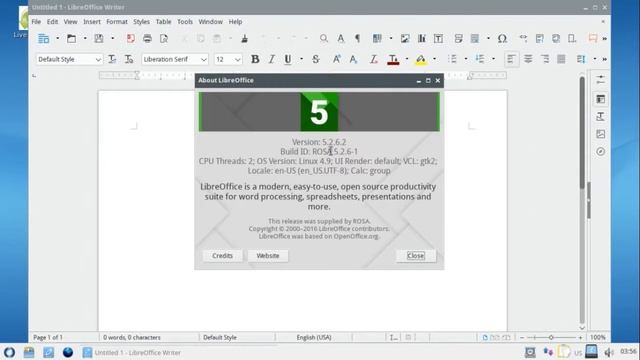Export directly as PDF icon

[131, 38]
